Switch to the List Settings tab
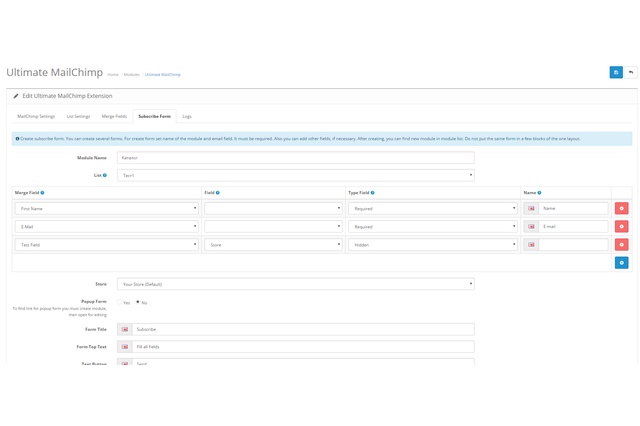The width and height of the screenshot is (640, 426). [x=78, y=116]
